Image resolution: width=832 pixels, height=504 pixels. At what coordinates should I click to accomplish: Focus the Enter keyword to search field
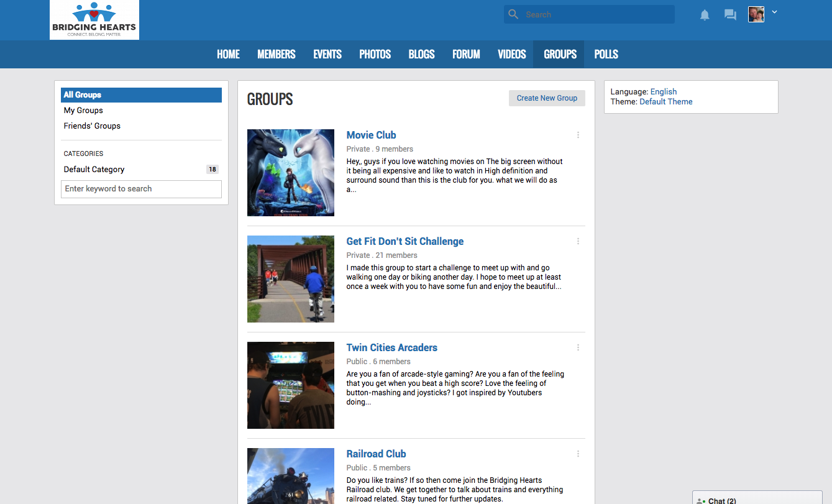tap(141, 189)
